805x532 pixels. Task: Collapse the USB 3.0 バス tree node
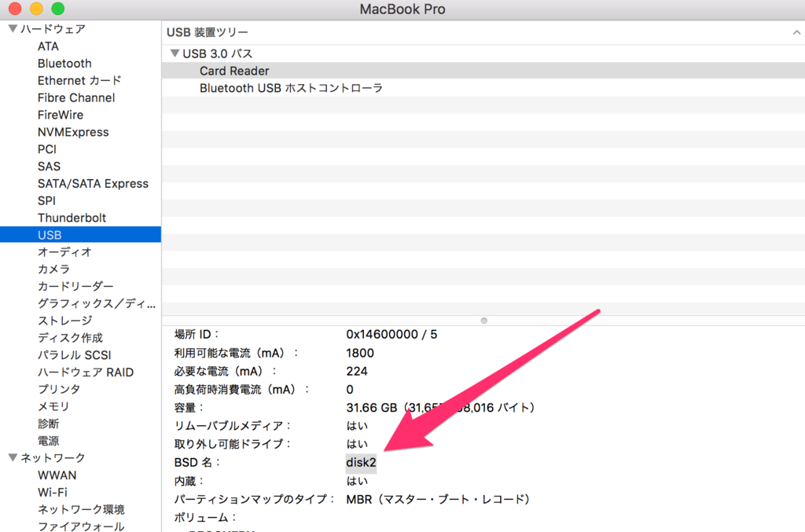175,53
